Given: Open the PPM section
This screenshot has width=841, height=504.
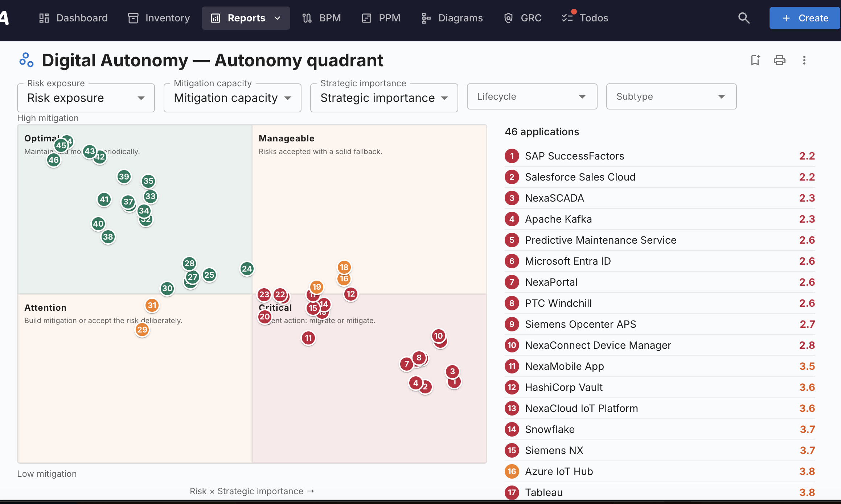Looking at the screenshot, I should pyautogui.click(x=381, y=18).
